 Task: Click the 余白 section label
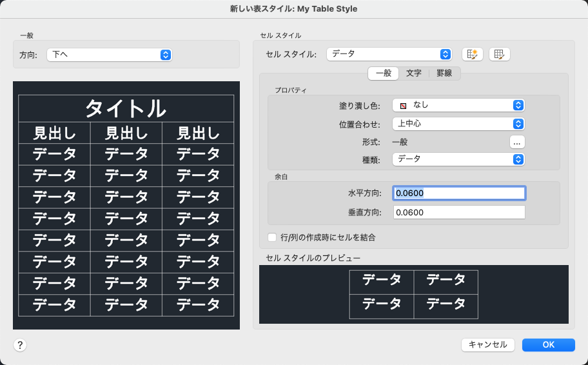click(281, 177)
